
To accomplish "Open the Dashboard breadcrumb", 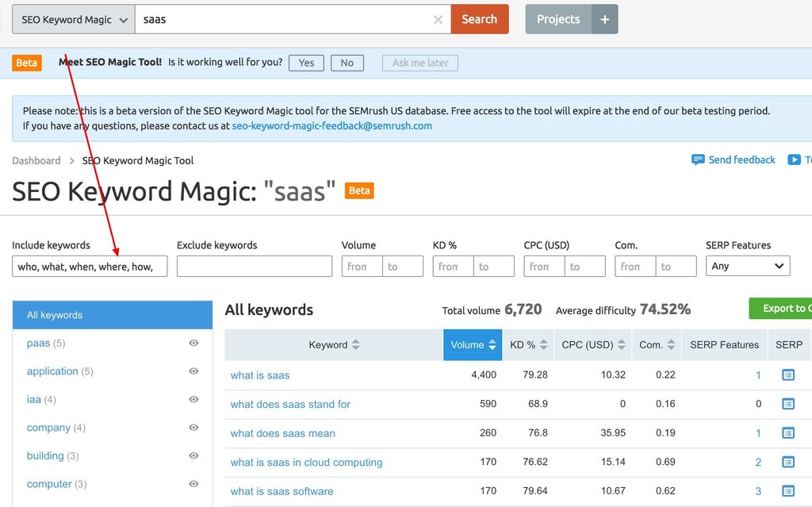I will tap(36, 159).
